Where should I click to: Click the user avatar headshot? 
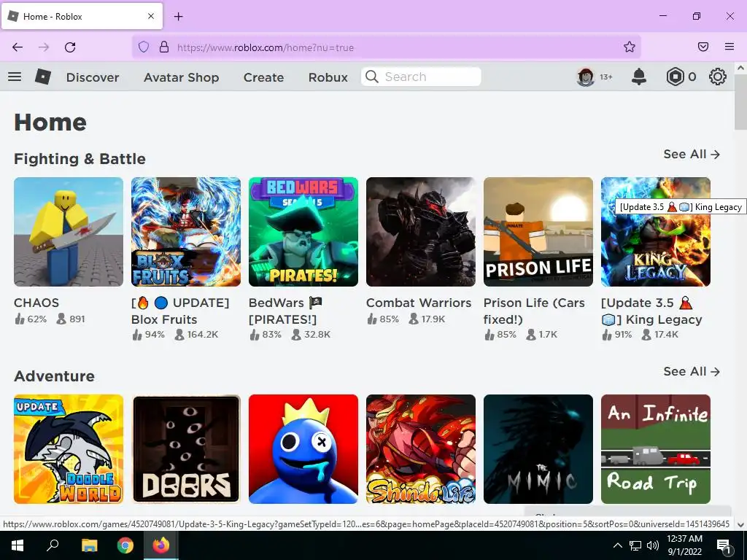pos(586,77)
